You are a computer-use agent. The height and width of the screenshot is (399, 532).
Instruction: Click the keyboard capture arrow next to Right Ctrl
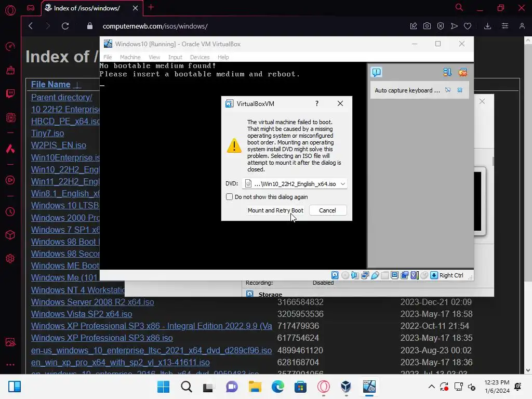point(434,275)
